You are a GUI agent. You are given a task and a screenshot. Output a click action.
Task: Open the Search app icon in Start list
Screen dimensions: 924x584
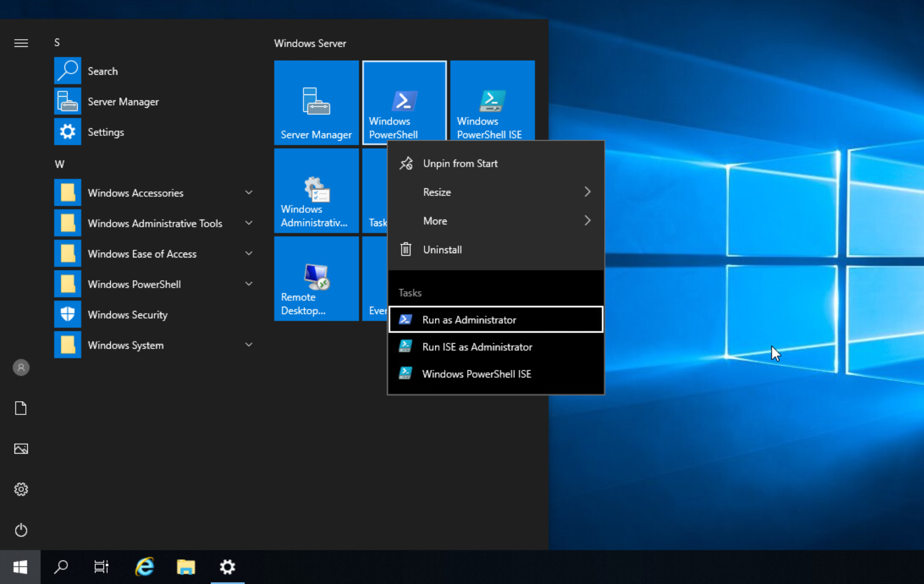[67, 71]
